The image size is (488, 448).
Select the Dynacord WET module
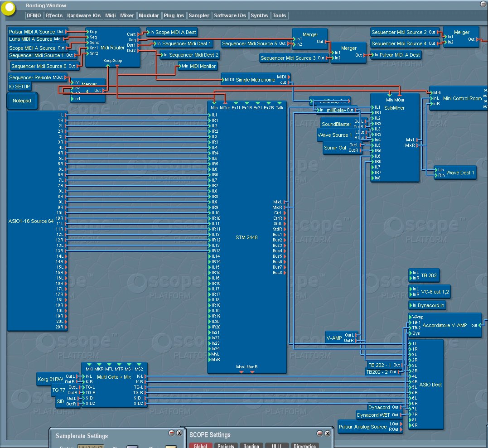click(378, 415)
